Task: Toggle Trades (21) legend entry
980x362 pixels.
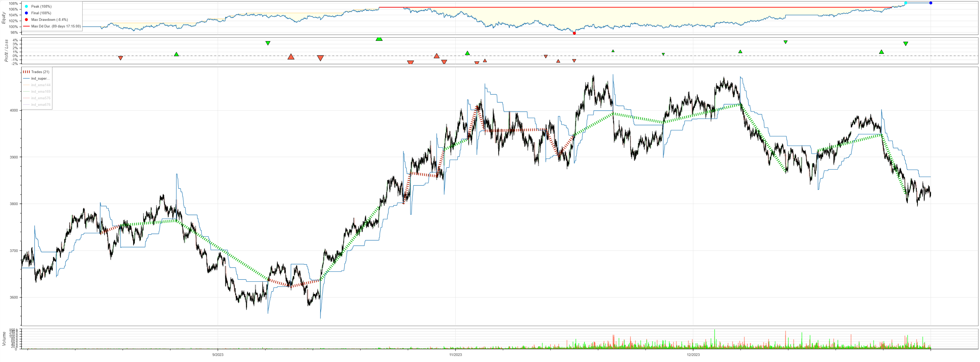Action: pyautogui.click(x=40, y=72)
